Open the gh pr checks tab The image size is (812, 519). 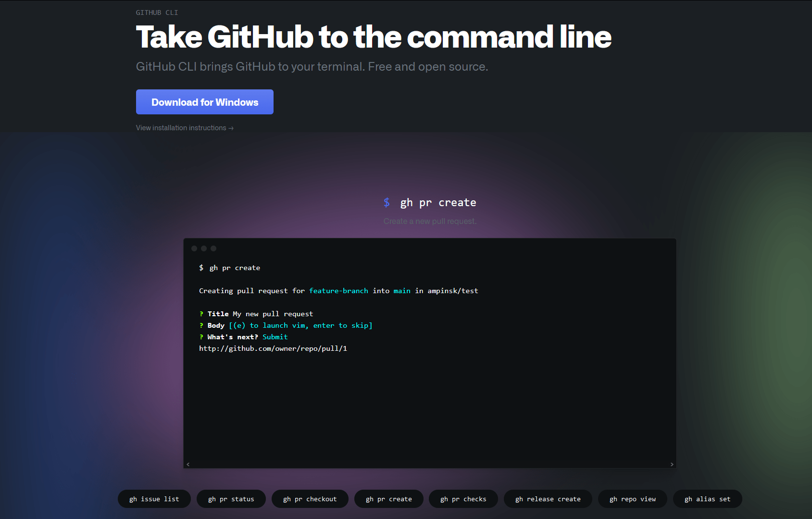coord(463,499)
